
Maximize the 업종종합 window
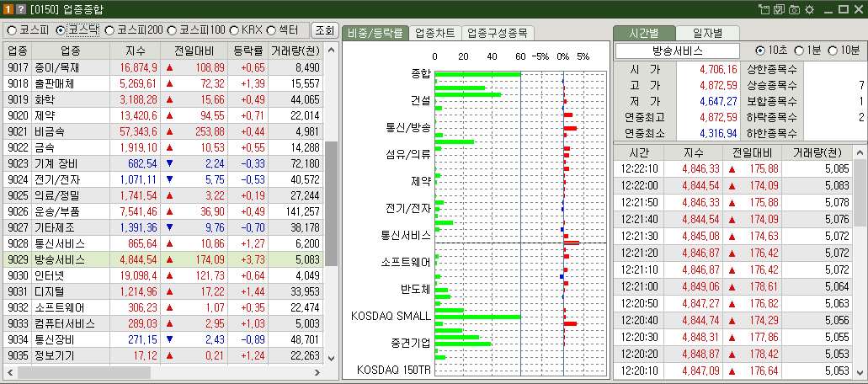tap(844, 9)
